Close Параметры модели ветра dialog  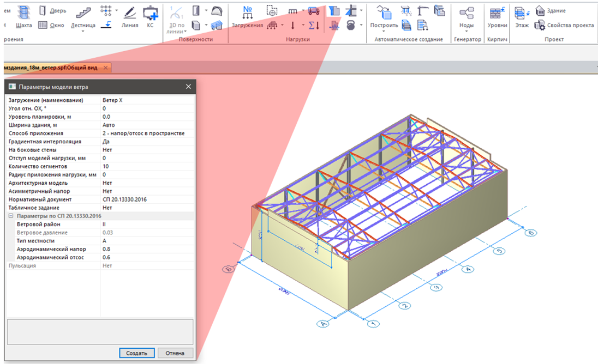click(x=188, y=87)
